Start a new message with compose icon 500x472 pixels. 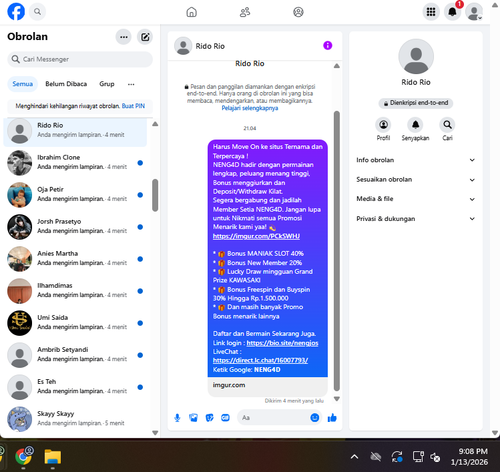pos(145,37)
